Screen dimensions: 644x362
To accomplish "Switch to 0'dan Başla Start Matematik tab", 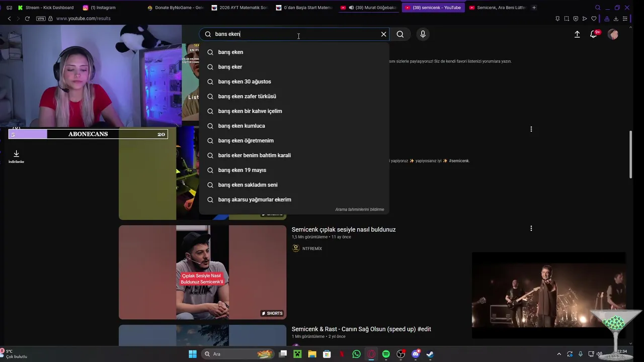I will pos(304,8).
